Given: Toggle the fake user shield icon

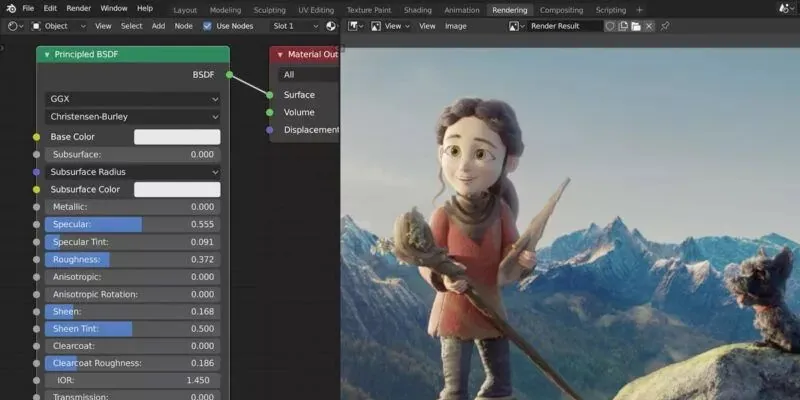Looking at the screenshot, I should [610, 26].
